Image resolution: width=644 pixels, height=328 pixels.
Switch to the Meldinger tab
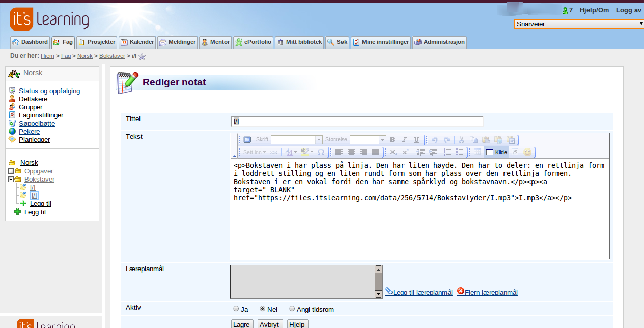177,42
